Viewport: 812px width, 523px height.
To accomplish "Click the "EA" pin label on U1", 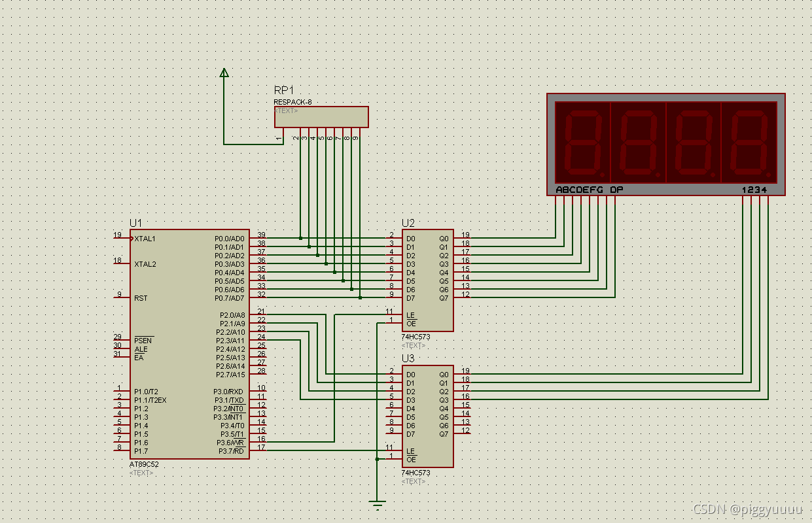I will [x=139, y=358].
